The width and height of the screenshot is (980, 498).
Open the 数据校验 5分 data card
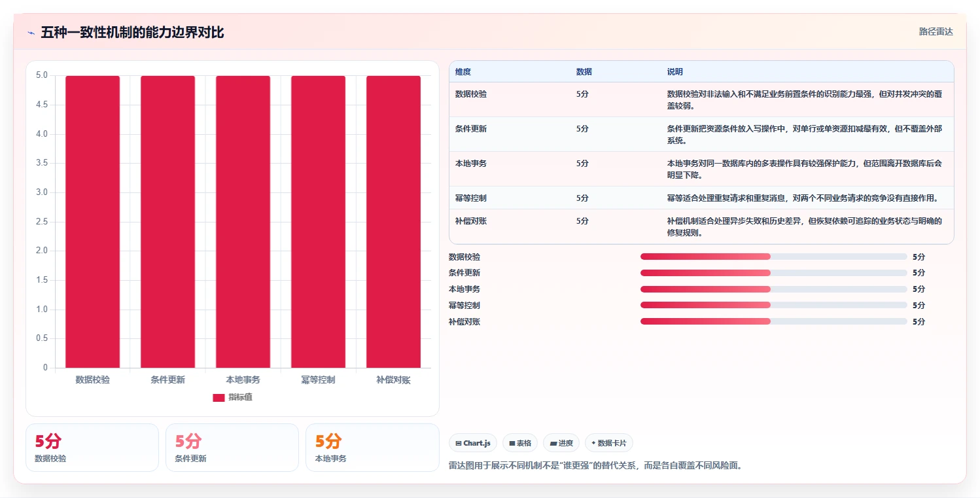coord(92,448)
